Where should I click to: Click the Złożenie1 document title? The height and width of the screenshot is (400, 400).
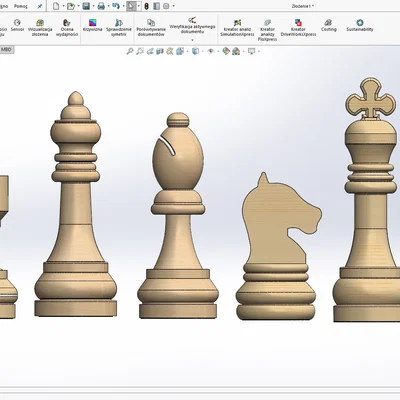tap(302, 6)
